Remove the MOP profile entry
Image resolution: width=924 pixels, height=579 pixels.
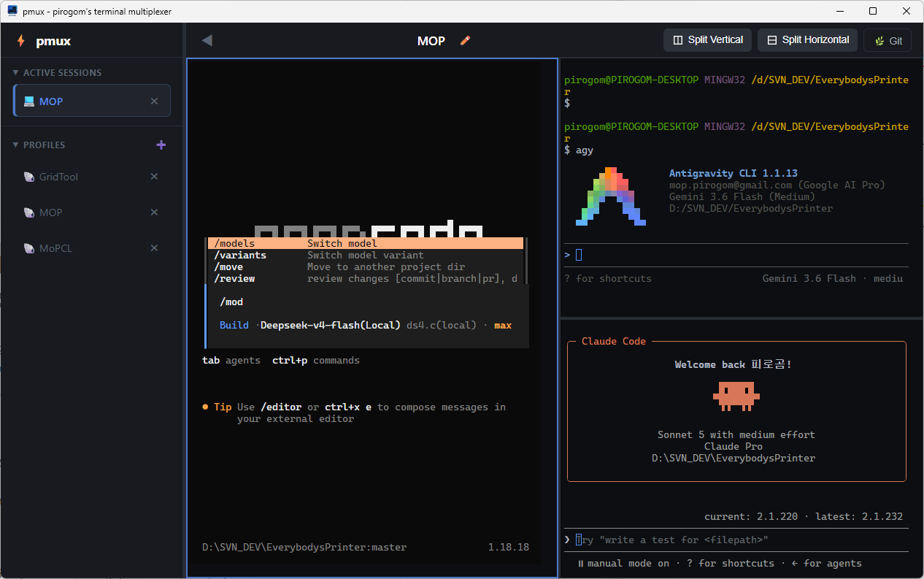154,212
